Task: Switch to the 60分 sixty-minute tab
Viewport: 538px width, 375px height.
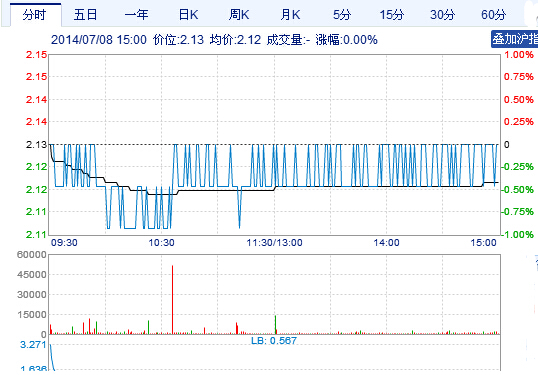Action: point(493,15)
